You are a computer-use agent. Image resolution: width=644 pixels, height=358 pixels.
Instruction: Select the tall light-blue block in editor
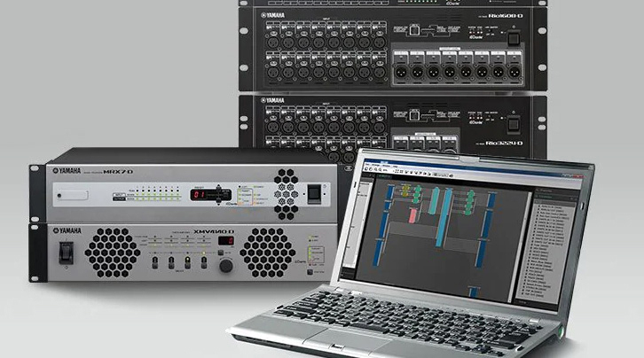(x=443, y=218)
